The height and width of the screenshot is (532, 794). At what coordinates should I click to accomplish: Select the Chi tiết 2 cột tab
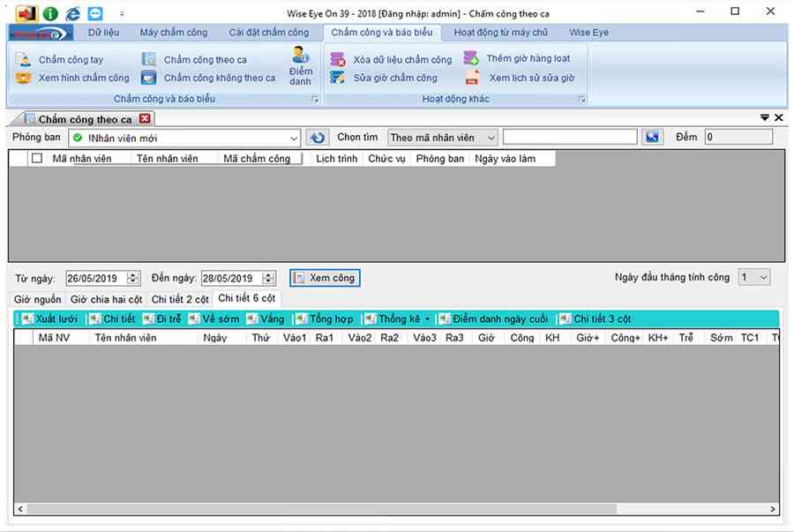180,299
